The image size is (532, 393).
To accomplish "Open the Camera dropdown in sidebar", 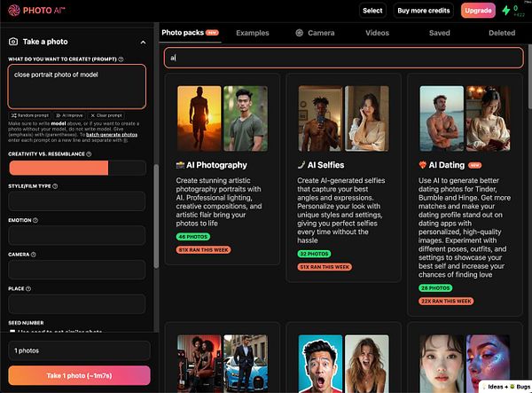I will coord(77,270).
